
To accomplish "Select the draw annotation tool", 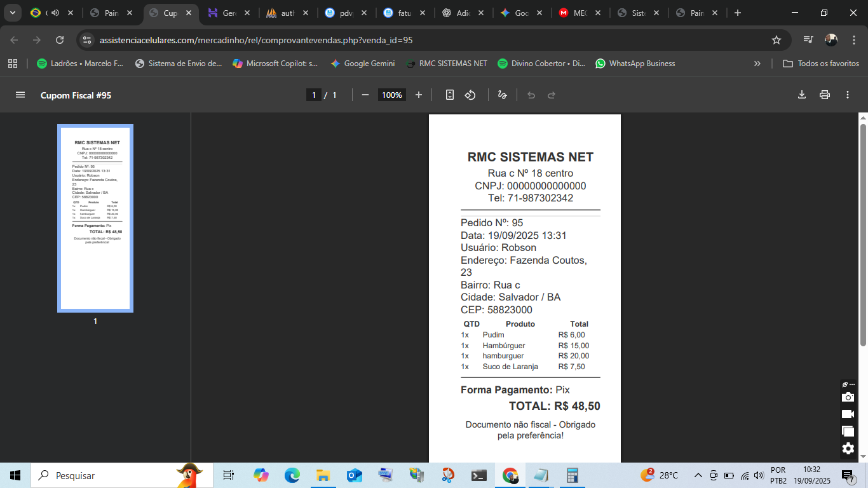I will [x=502, y=95].
